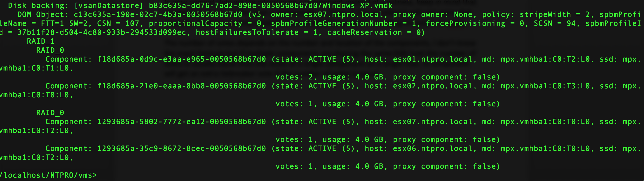
Task: Click the second RAID_0 node
Action: (50, 113)
